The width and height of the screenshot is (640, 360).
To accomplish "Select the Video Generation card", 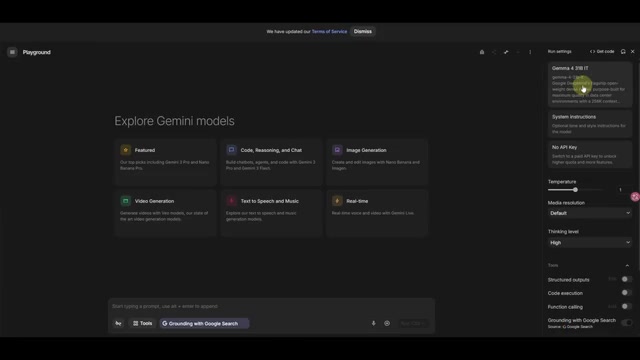I will (x=165, y=213).
